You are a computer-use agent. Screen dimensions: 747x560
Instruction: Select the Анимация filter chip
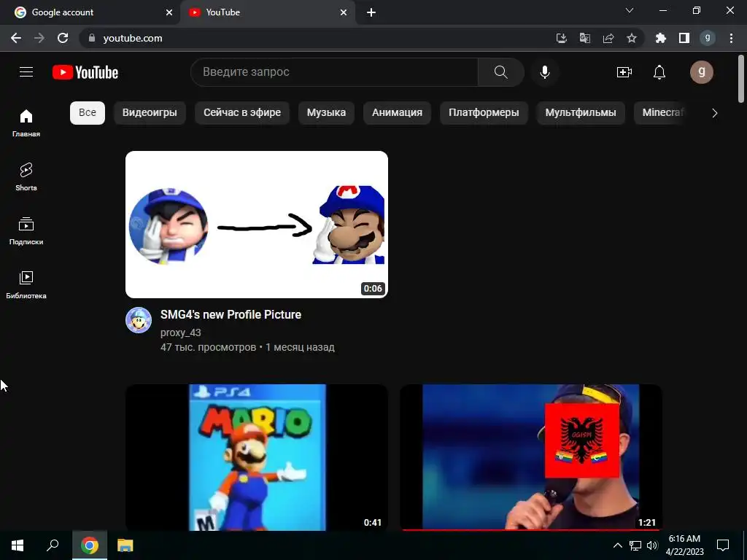(398, 113)
